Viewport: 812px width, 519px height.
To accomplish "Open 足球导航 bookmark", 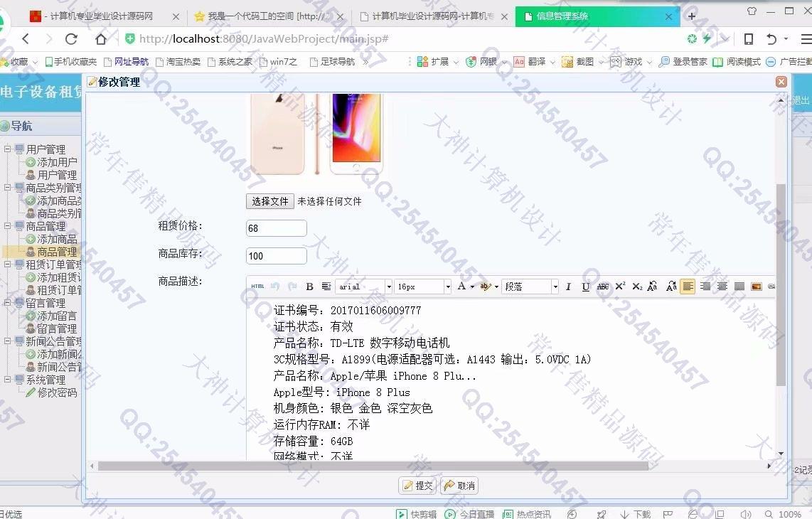I will point(332,62).
